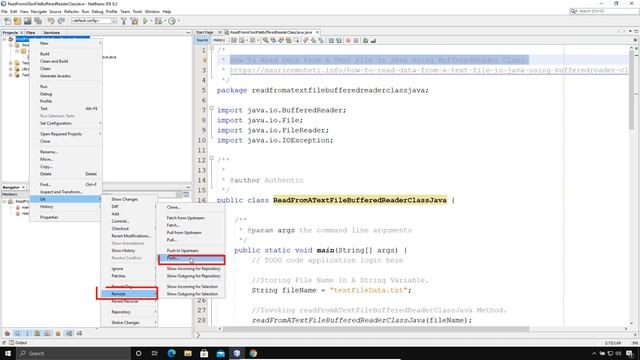Select Push... in the Remote submenu
640x360 pixels.
191,258
